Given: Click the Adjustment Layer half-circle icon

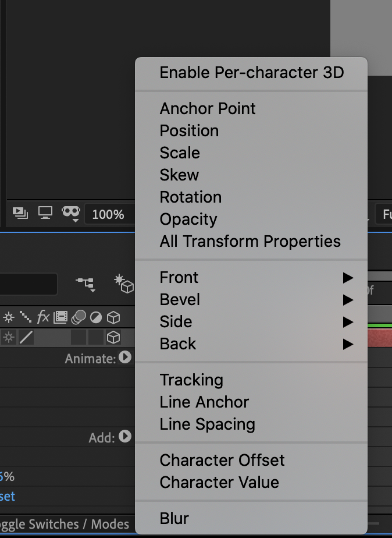Looking at the screenshot, I should point(97,317).
